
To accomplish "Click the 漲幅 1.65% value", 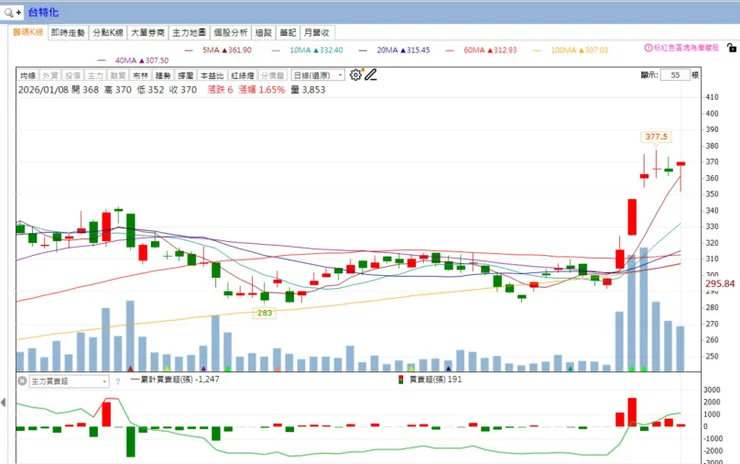I will tap(262, 90).
